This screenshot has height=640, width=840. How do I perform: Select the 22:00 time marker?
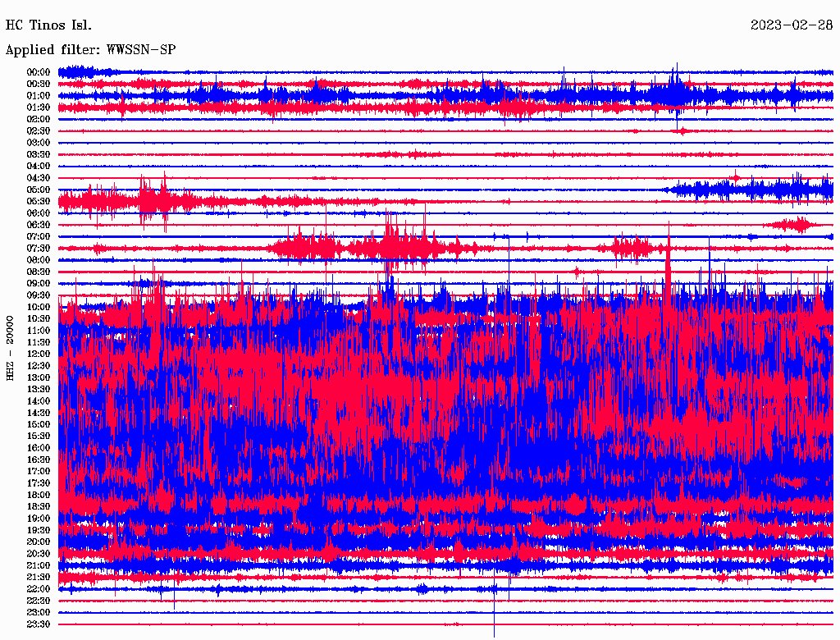[x=39, y=588]
